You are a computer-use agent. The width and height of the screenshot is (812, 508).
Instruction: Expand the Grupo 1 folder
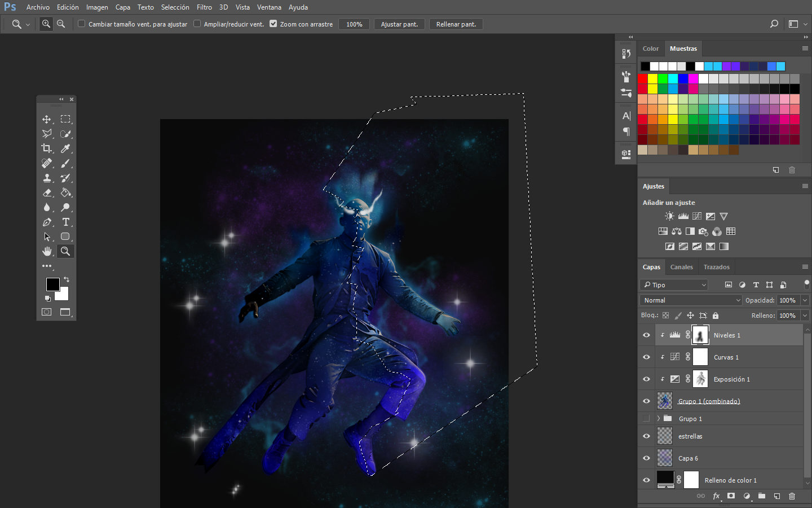(x=658, y=419)
